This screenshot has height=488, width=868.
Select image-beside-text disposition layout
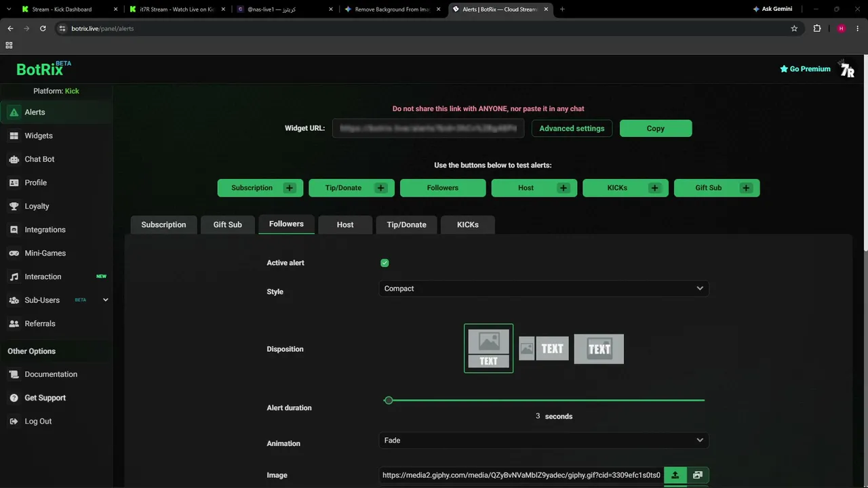544,349
